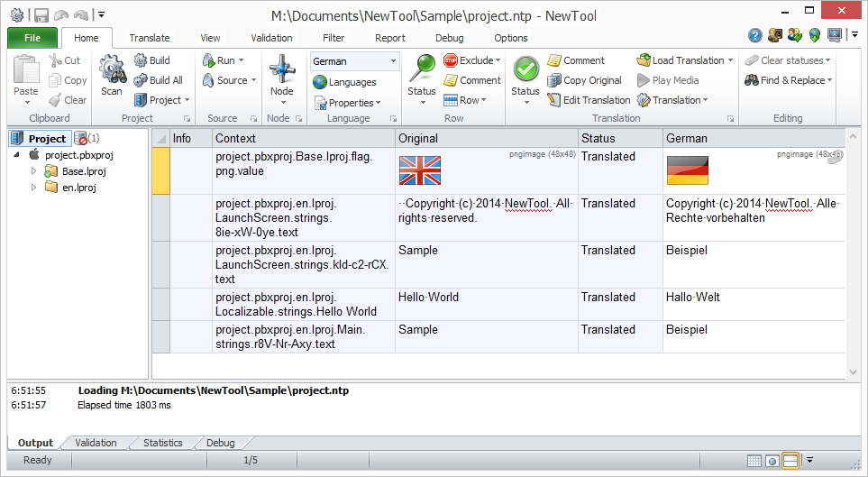This screenshot has width=868, height=477.
Task: Click Copy Original command
Action: (x=585, y=80)
